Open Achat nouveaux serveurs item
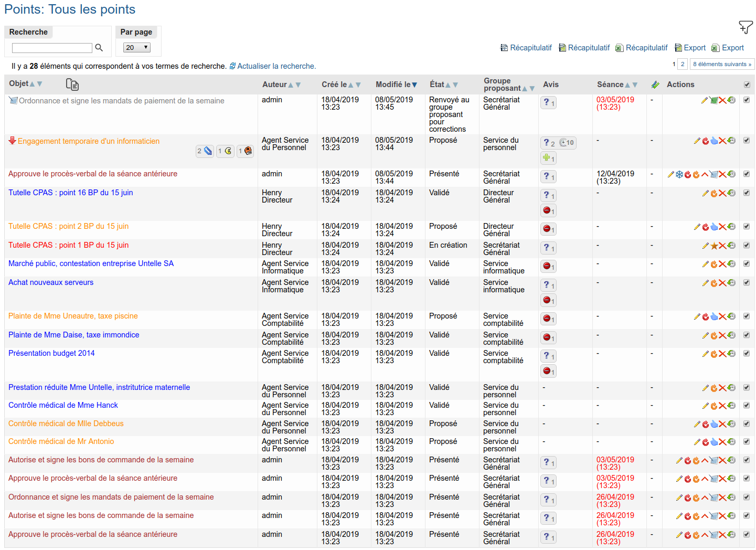This screenshot has width=756, height=550. pos(51,282)
